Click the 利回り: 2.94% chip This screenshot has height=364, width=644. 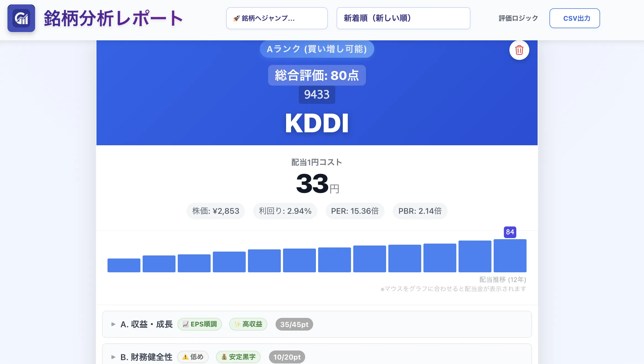[285, 211]
